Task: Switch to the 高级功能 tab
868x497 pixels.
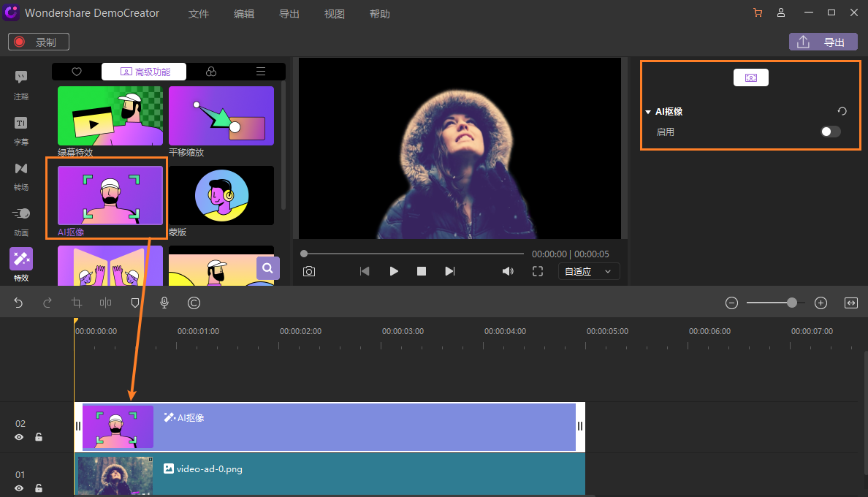Action: pyautogui.click(x=144, y=72)
